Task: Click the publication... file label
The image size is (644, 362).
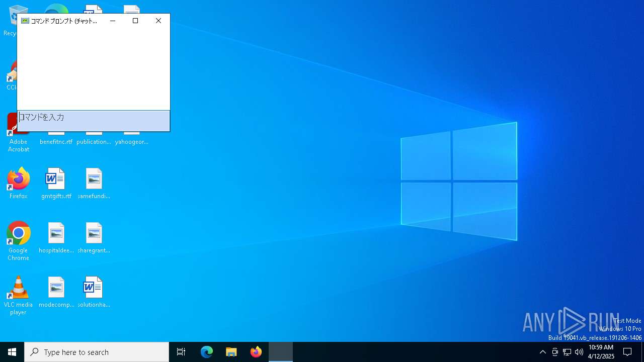Action: point(94,142)
